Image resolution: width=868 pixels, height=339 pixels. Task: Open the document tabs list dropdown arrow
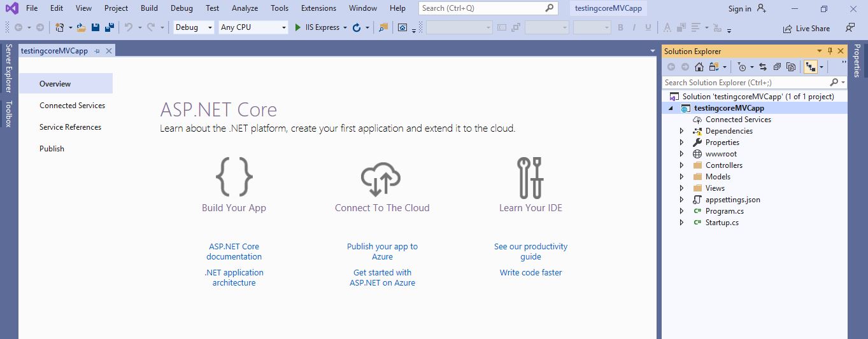(652, 51)
